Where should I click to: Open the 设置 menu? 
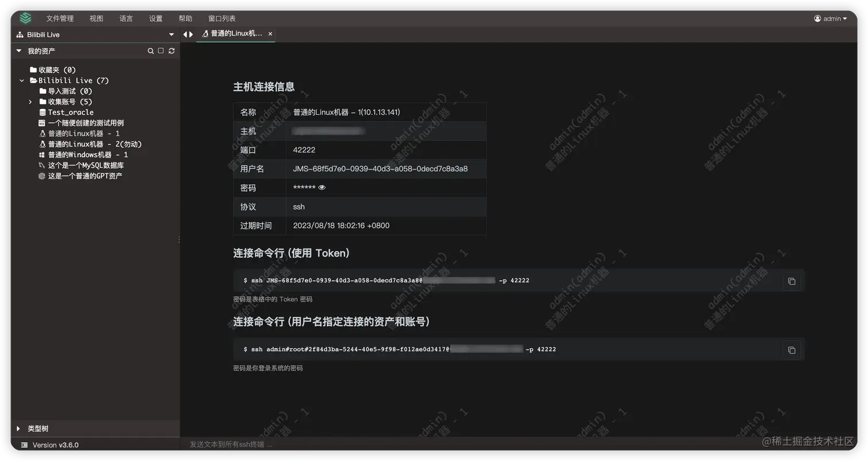pyautogui.click(x=156, y=18)
